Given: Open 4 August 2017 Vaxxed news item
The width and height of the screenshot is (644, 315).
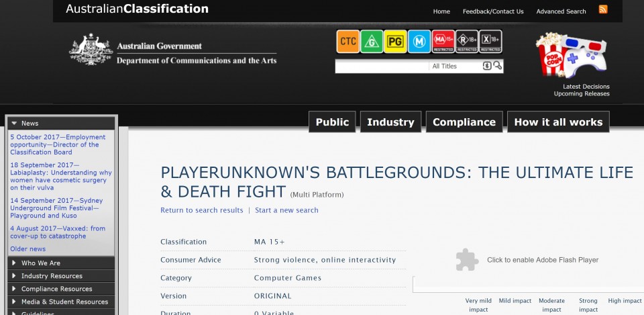Looking at the screenshot, I should click(58, 232).
